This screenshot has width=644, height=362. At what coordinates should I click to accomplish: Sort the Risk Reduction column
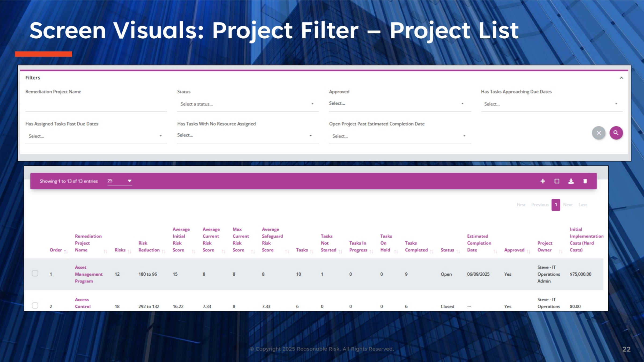[164, 251]
